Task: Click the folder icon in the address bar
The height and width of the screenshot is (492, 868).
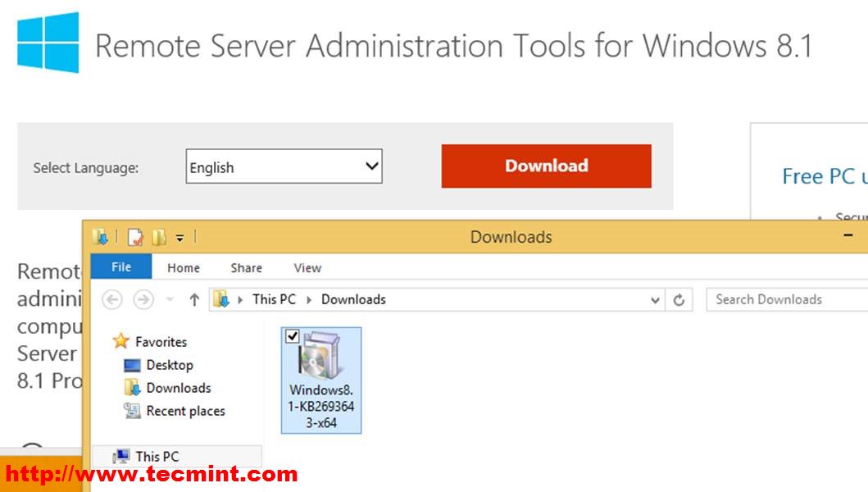Action: (x=221, y=300)
